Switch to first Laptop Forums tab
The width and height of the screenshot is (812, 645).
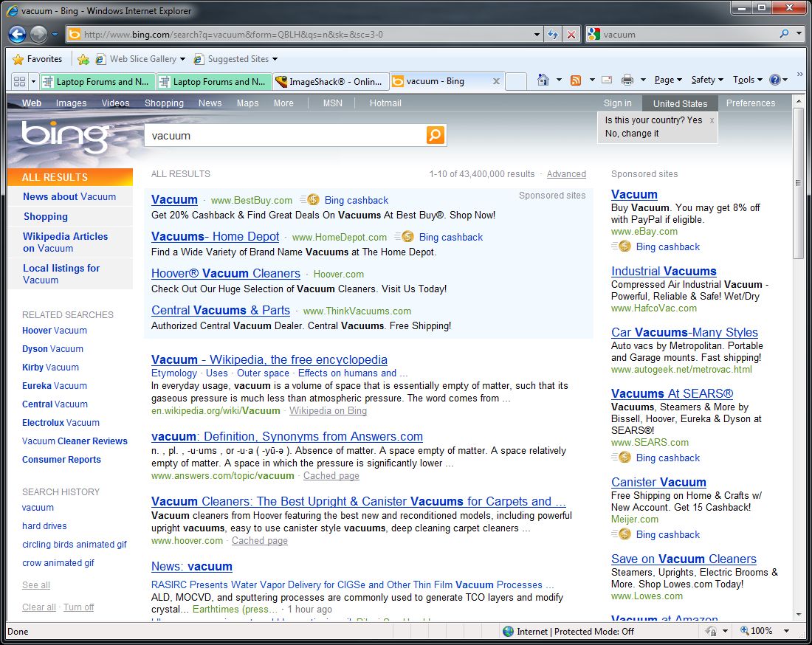pyautogui.click(x=97, y=81)
